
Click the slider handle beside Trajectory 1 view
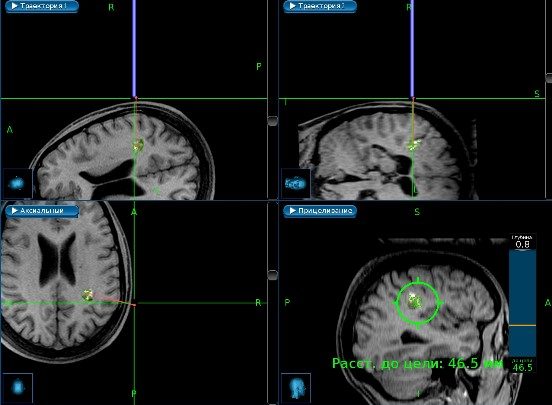point(272,121)
